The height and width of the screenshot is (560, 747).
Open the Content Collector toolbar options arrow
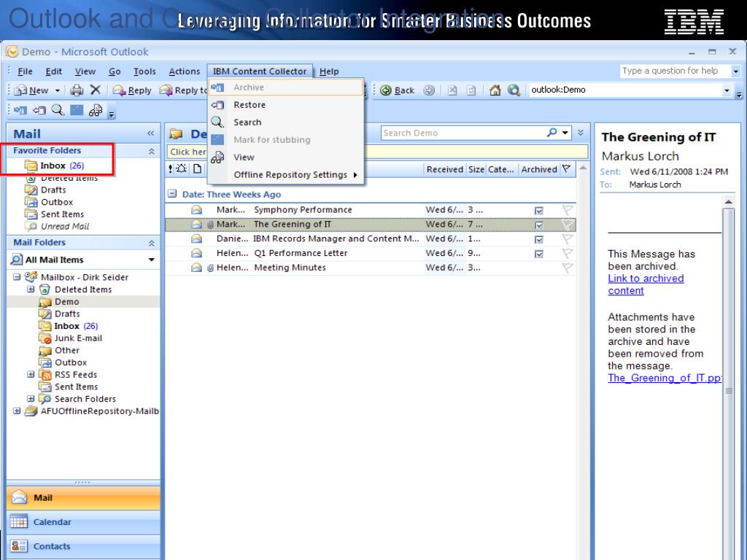coord(112,114)
